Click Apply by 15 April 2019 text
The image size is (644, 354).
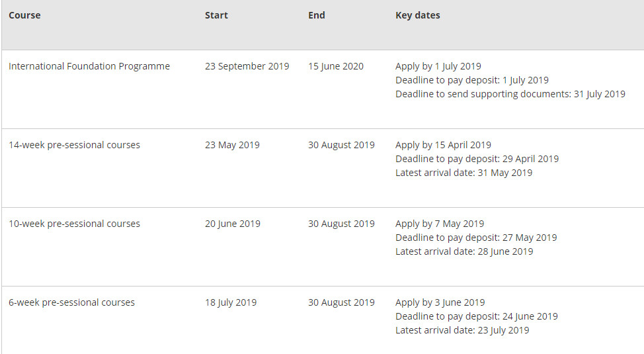click(443, 145)
